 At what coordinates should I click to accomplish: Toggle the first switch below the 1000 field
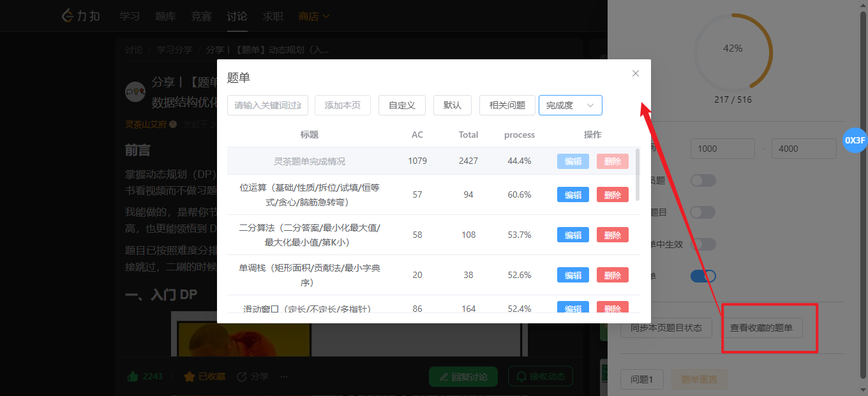(703, 180)
